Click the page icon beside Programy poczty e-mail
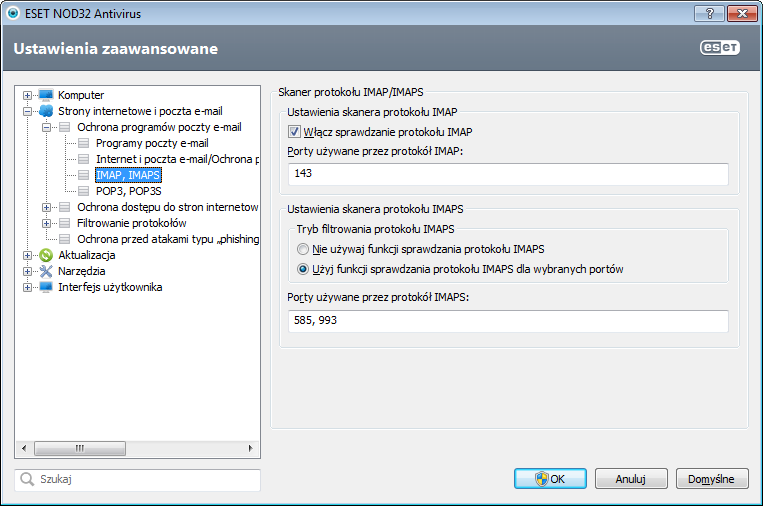Image resolution: width=763 pixels, height=506 pixels. tap(84, 143)
